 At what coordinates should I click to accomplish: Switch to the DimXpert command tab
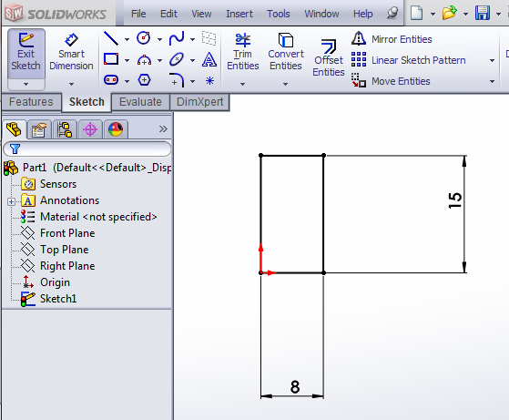pos(199,102)
